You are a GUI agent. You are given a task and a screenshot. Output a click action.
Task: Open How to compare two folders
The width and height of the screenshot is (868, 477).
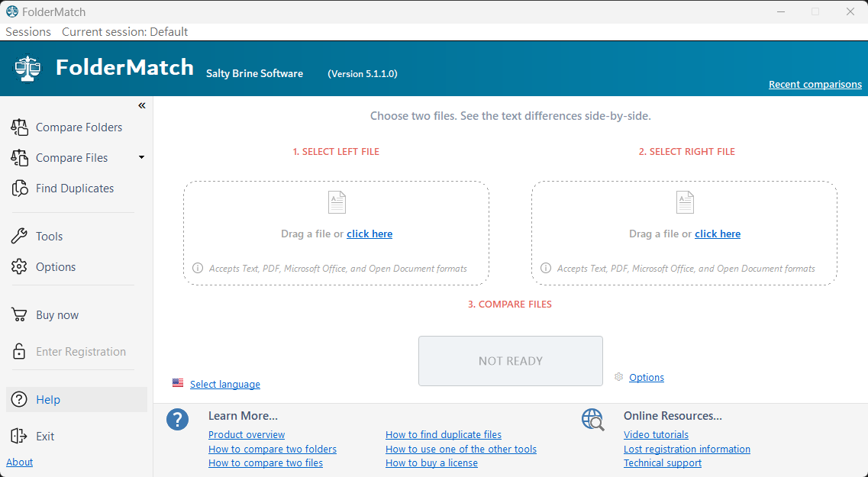tap(273, 449)
